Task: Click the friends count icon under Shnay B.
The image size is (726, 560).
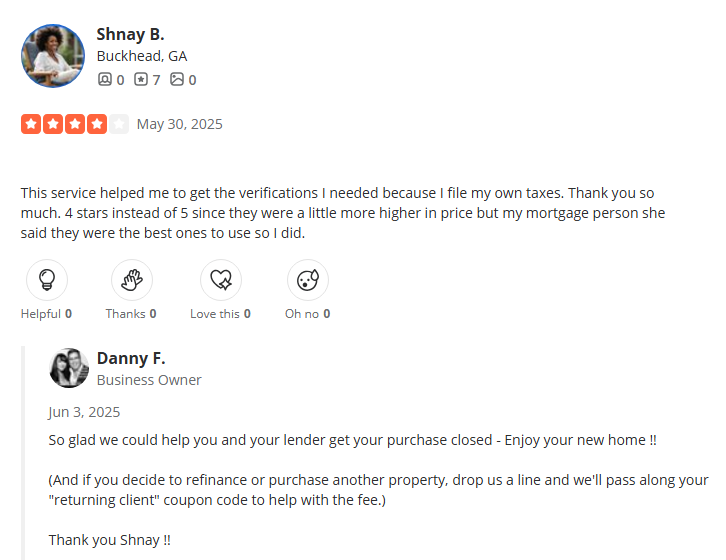Action: coord(105,79)
